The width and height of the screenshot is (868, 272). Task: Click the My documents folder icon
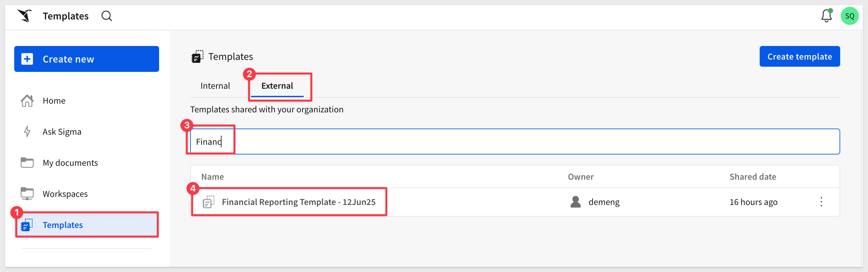click(27, 163)
